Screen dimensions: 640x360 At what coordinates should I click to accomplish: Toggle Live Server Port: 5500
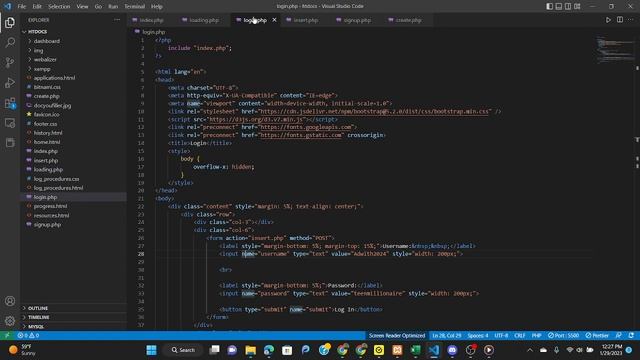pyautogui.click(x=563, y=335)
